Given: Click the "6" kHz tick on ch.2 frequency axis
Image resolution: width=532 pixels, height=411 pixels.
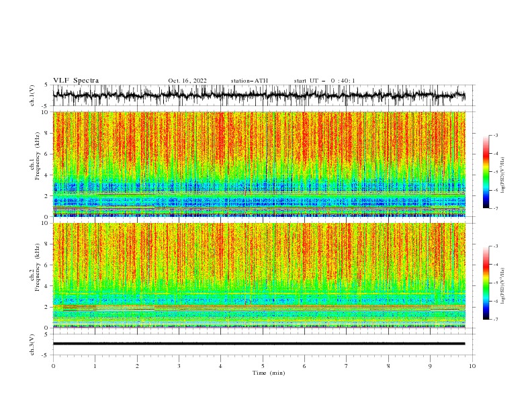Looking at the screenshot, I should pos(46,265).
